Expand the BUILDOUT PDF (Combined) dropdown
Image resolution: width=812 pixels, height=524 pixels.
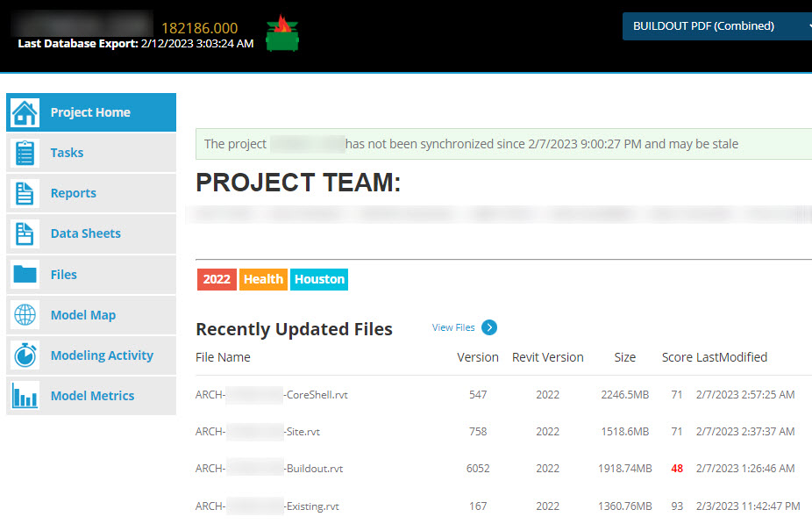717,26
